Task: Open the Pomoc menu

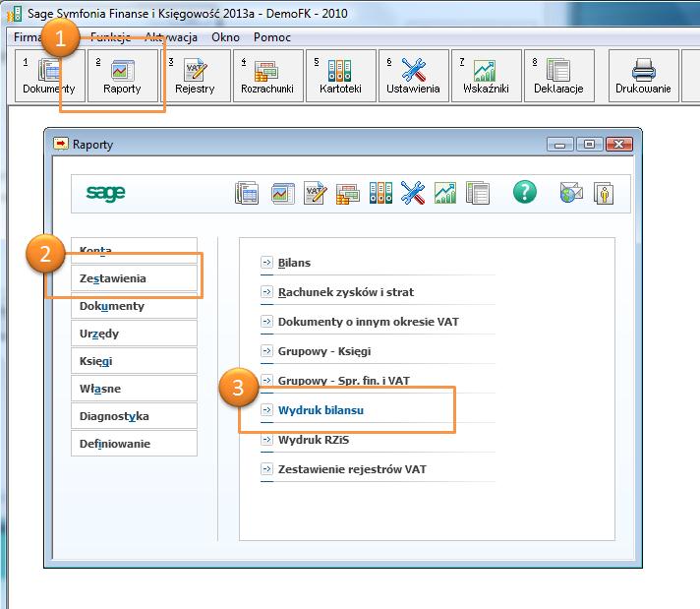Action: click(x=272, y=37)
